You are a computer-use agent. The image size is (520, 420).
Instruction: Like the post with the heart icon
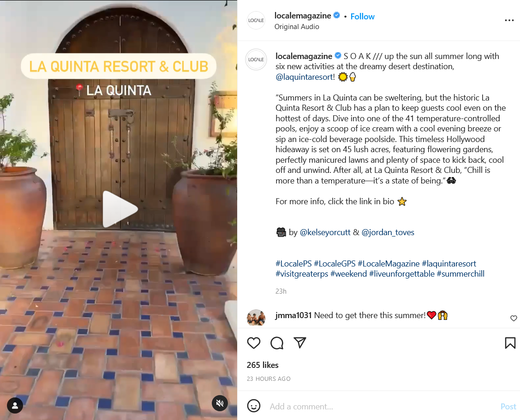(x=254, y=343)
